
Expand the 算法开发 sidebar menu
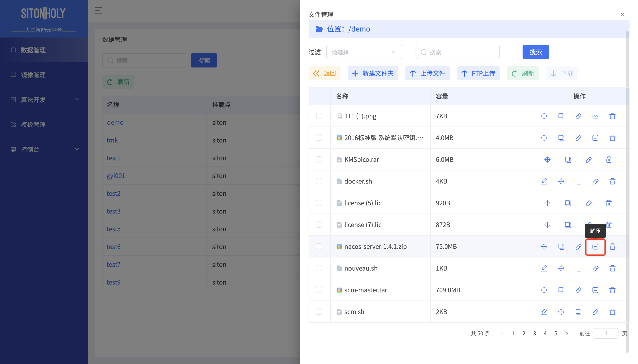tap(44, 100)
